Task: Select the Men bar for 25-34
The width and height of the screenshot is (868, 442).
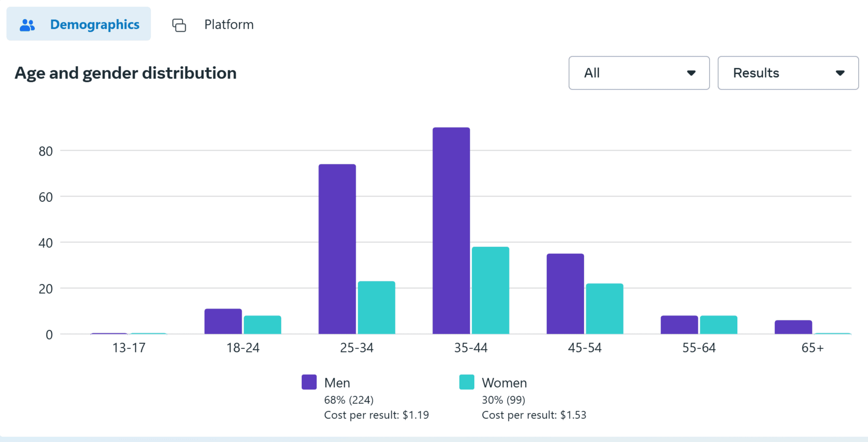Action: coord(337,249)
